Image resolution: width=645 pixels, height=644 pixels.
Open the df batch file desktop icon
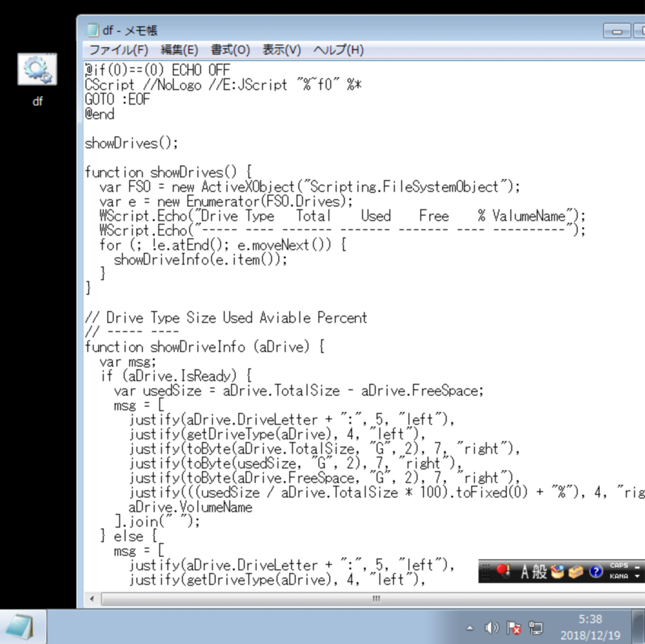pyautogui.click(x=37, y=78)
